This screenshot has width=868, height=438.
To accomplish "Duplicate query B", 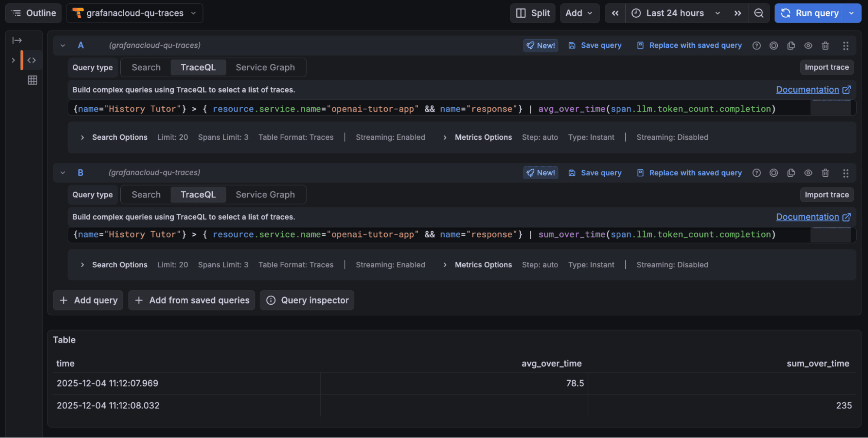I will (791, 173).
